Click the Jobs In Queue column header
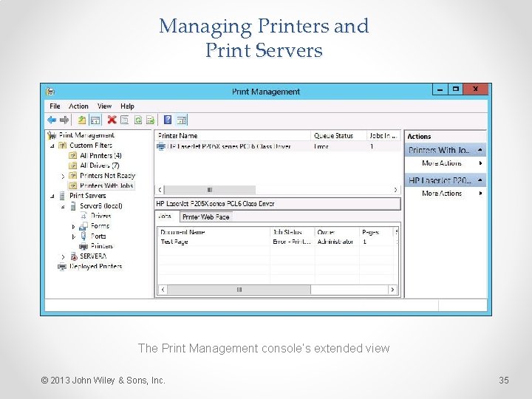Image resolution: width=532 pixels, height=399 pixels. (x=383, y=136)
